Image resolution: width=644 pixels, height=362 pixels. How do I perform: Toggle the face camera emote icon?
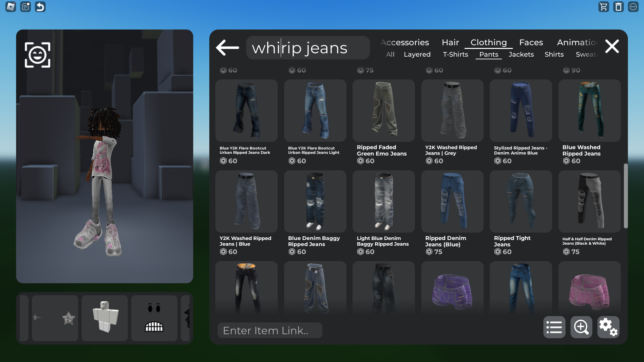38,55
